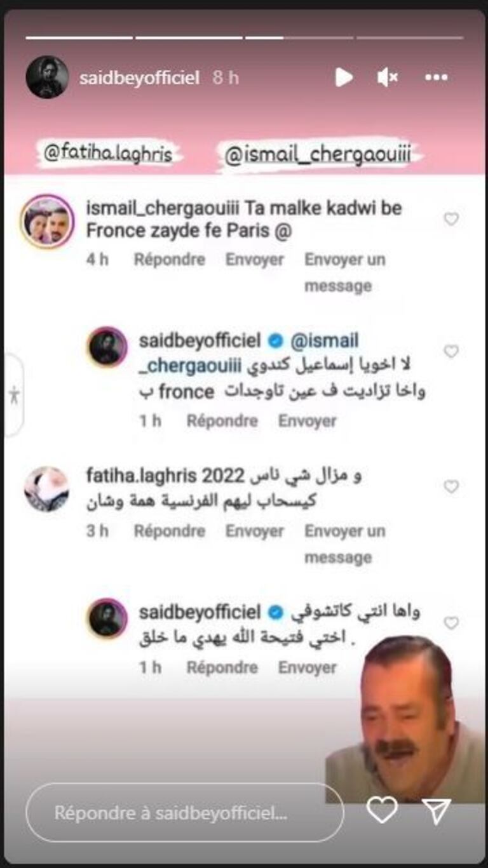488x868 pixels.
Task: Like saidbeyofficiel's first reply heart
Action: 451,351
